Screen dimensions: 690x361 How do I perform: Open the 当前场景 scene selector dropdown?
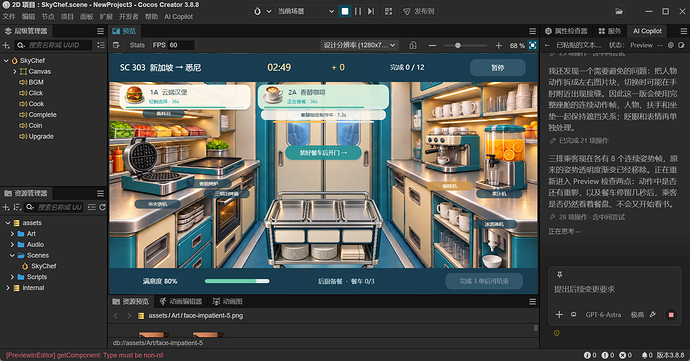click(x=306, y=11)
